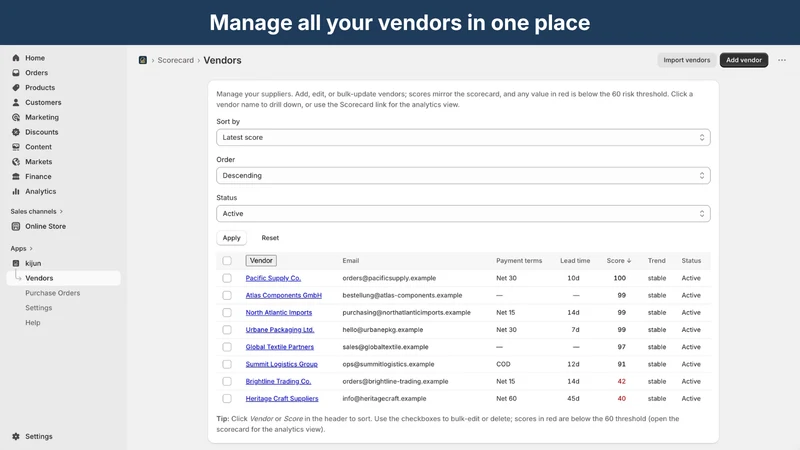Click the 45d lead time cell

(x=573, y=398)
